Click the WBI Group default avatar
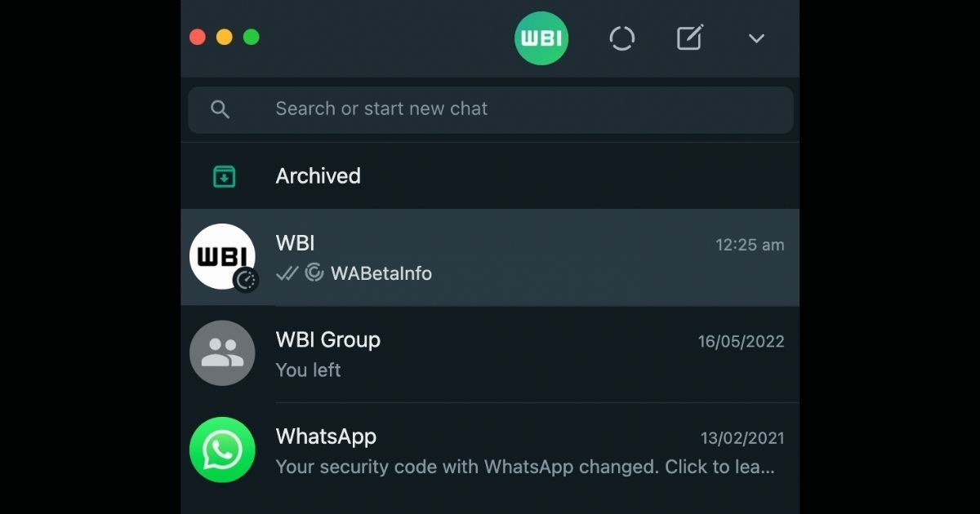The width and height of the screenshot is (980, 514). point(222,353)
